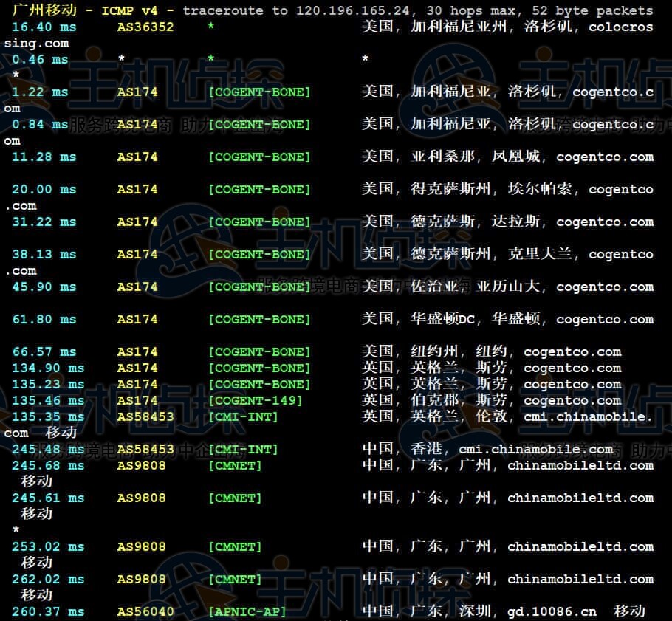Select the AS56040 entry
This screenshot has width=672, height=621.
pyautogui.click(x=145, y=612)
